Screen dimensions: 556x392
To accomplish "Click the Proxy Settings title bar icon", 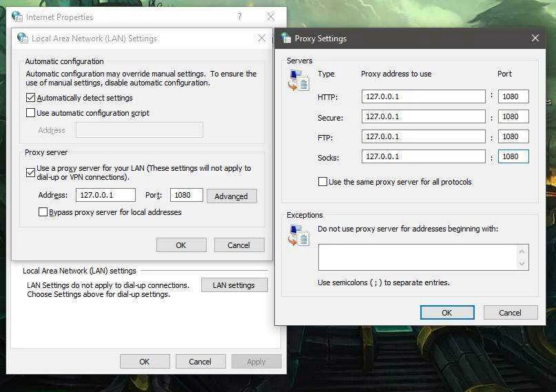I will [x=286, y=38].
